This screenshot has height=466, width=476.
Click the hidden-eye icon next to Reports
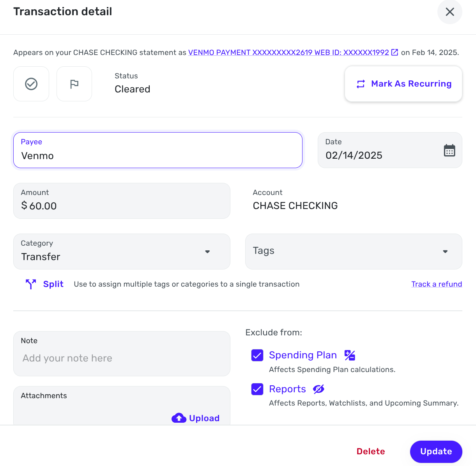319,389
